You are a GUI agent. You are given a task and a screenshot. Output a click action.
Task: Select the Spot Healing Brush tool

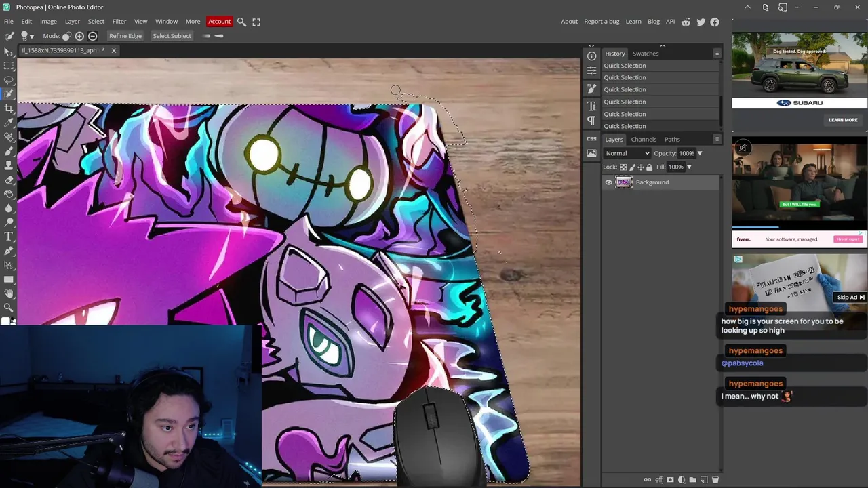[8, 137]
